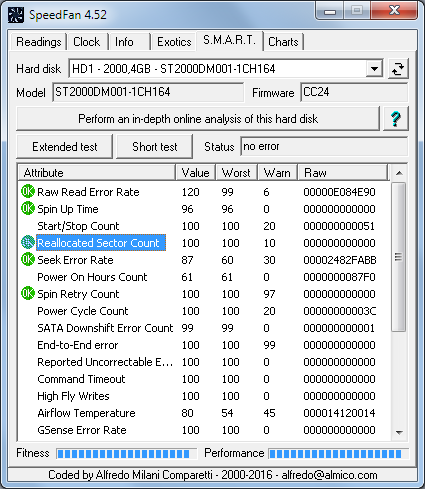Click OK icon beside Seek Error Rate
Screen dimensions: 425x489
coord(28,260)
